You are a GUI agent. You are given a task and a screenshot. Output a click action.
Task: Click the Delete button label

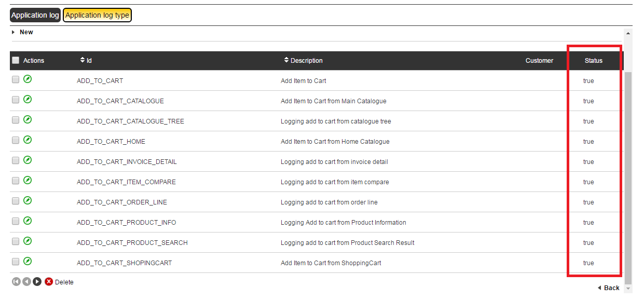[x=64, y=281]
